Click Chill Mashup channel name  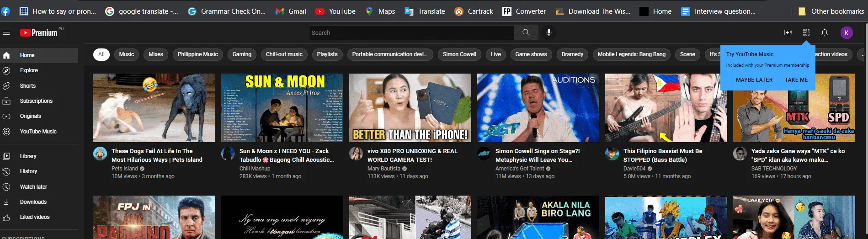click(255, 169)
